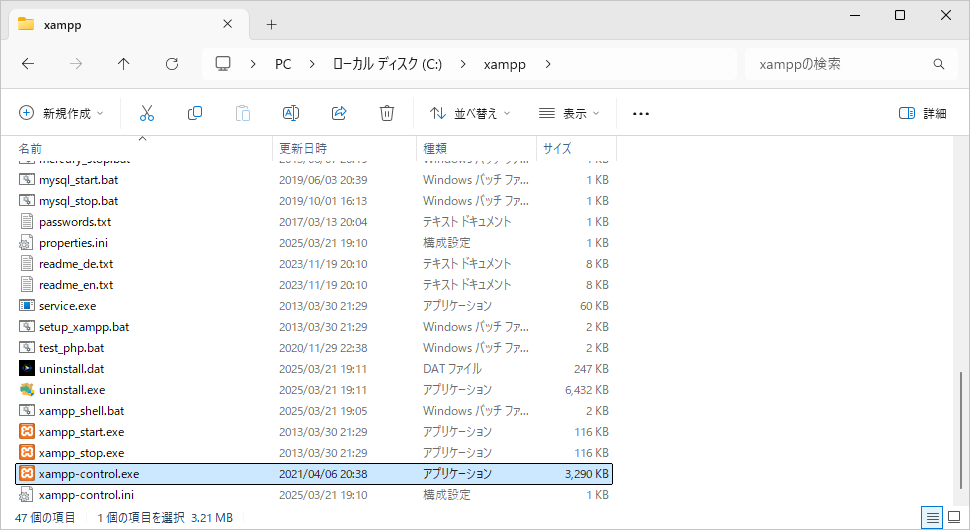Viewport: 970px width, 530px height.
Task: Click the 2017/03/13 20:04 date cell
Action: (x=323, y=221)
